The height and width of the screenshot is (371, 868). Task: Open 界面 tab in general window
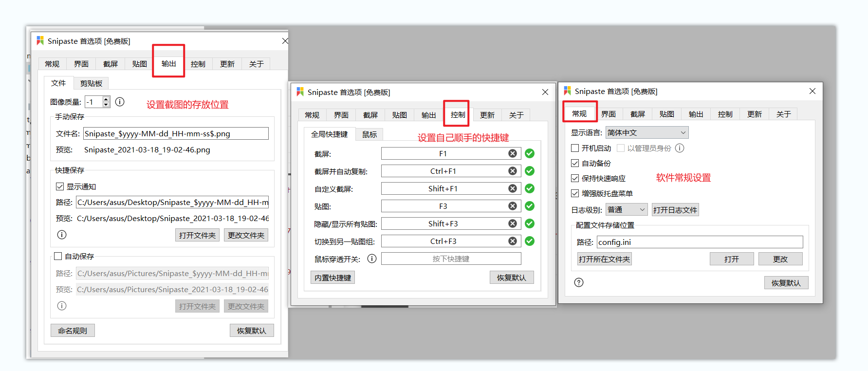point(609,114)
